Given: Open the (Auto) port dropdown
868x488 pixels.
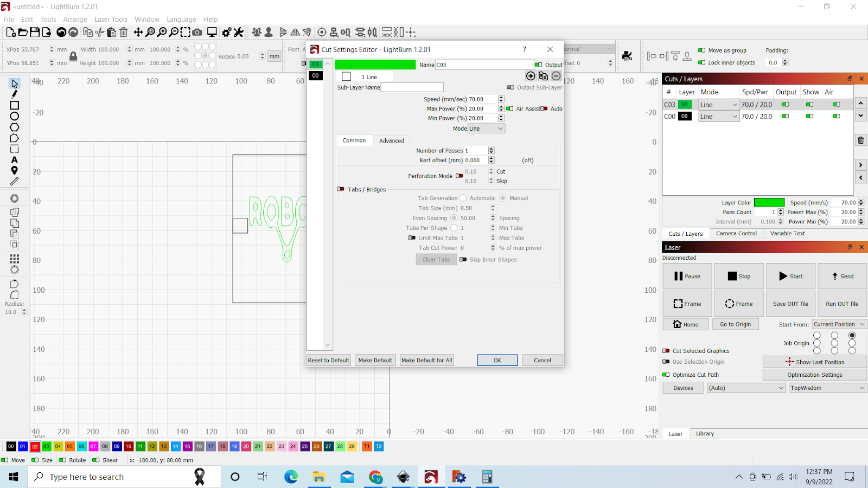Looking at the screenshot, I should coord(746,388).
